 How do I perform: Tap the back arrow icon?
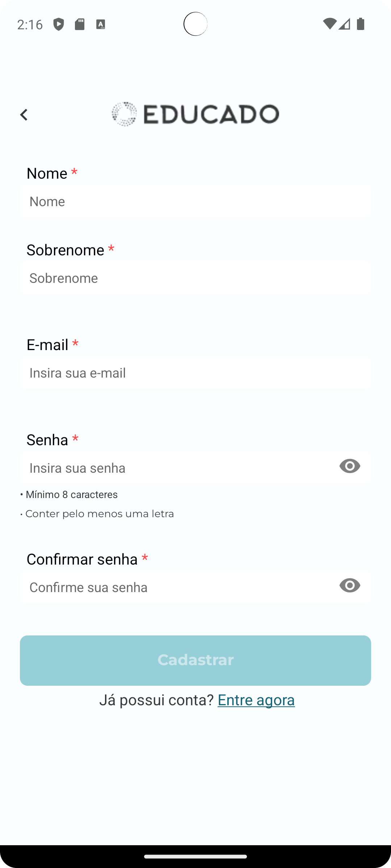tap(24, 115)
